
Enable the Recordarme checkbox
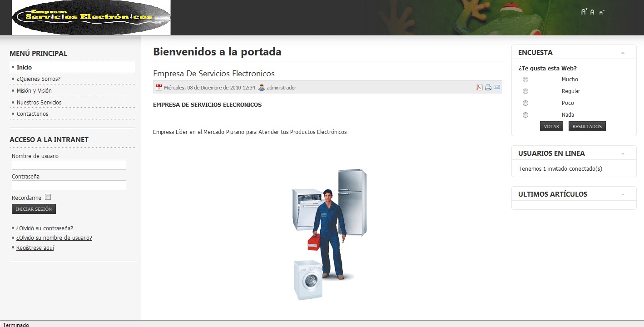[48, 197]
